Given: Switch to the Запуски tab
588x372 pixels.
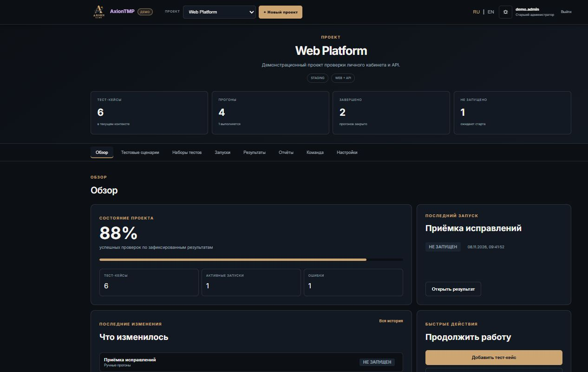Looking at the screenshot, I should [222, 153].
